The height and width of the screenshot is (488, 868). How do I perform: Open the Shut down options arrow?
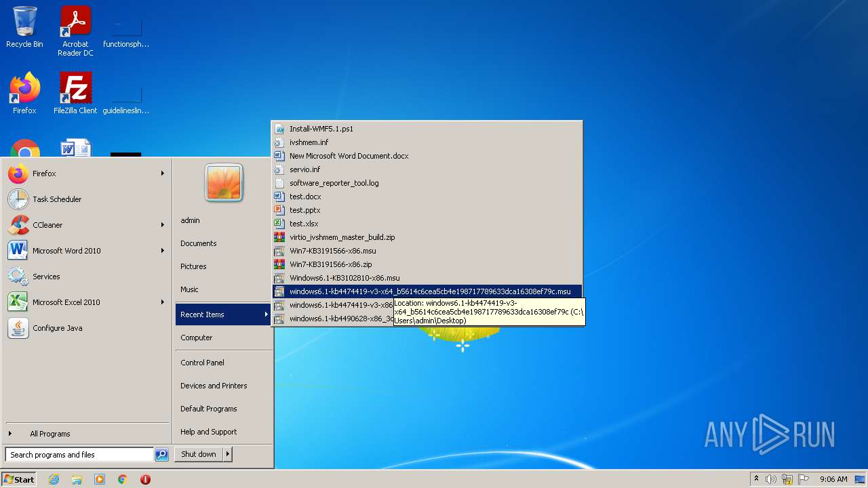[x=228, y=454]
